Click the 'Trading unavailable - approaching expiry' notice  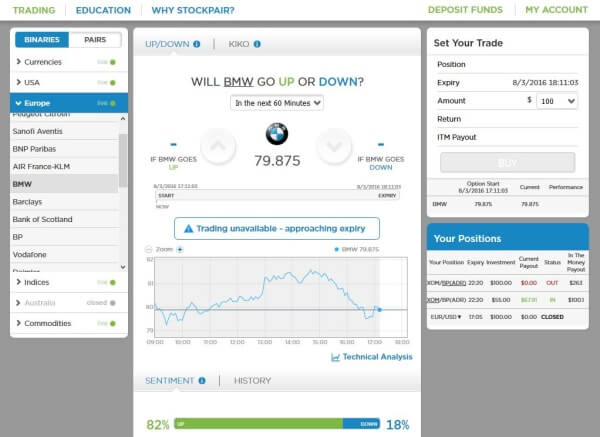tap(277, 228)
